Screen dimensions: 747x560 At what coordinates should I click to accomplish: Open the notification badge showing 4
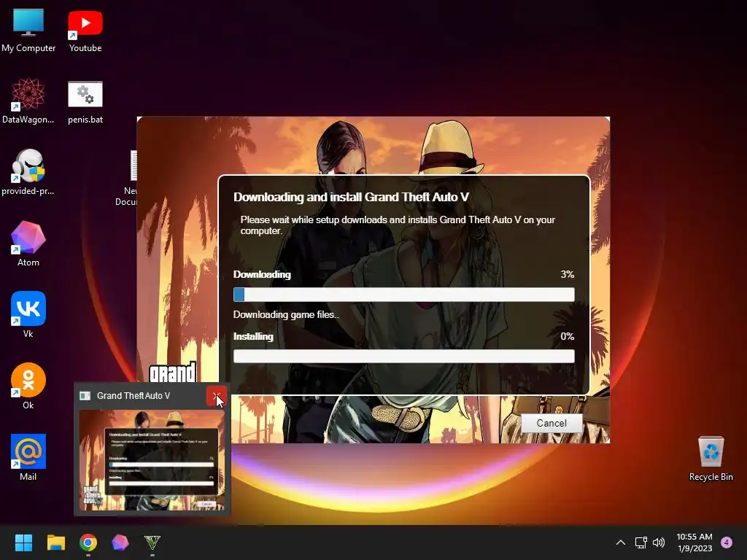pos(727,542)
